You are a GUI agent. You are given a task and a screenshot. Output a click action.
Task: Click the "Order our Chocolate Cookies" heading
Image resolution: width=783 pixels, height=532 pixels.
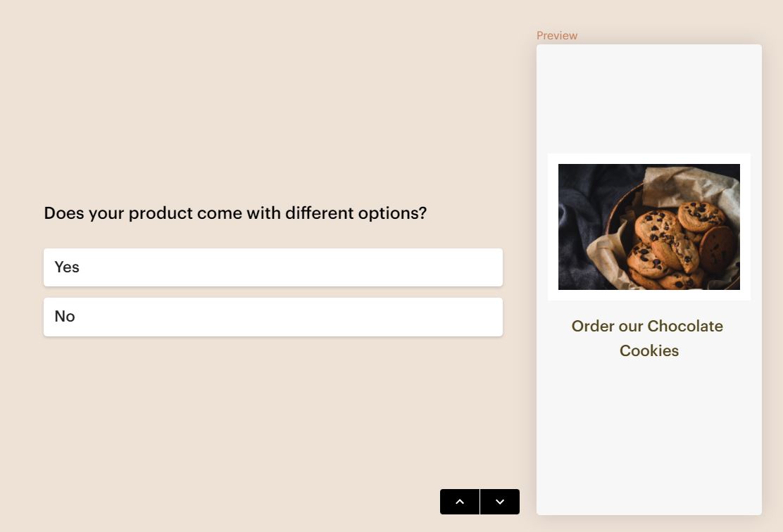[648, 338]
